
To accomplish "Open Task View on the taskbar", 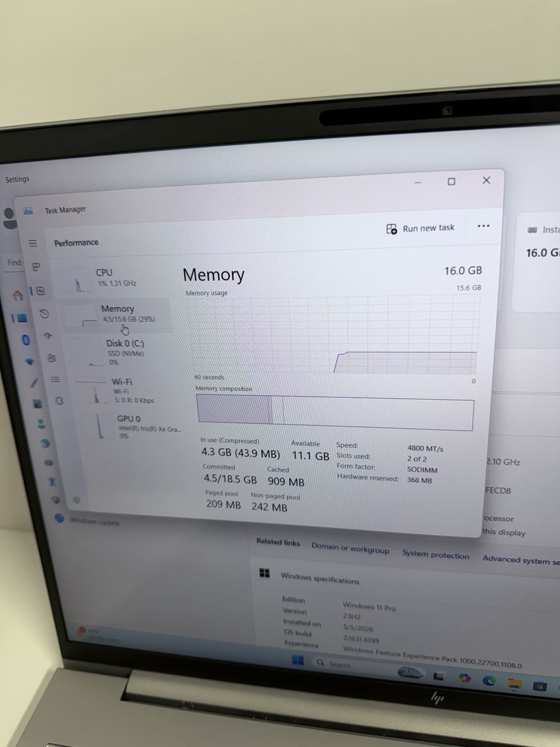I will click(438, 676).
